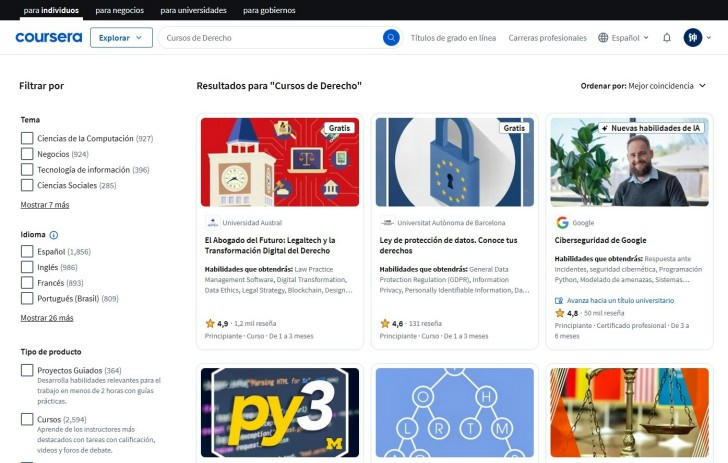Expand Mostrar 7 más topics

45,205
